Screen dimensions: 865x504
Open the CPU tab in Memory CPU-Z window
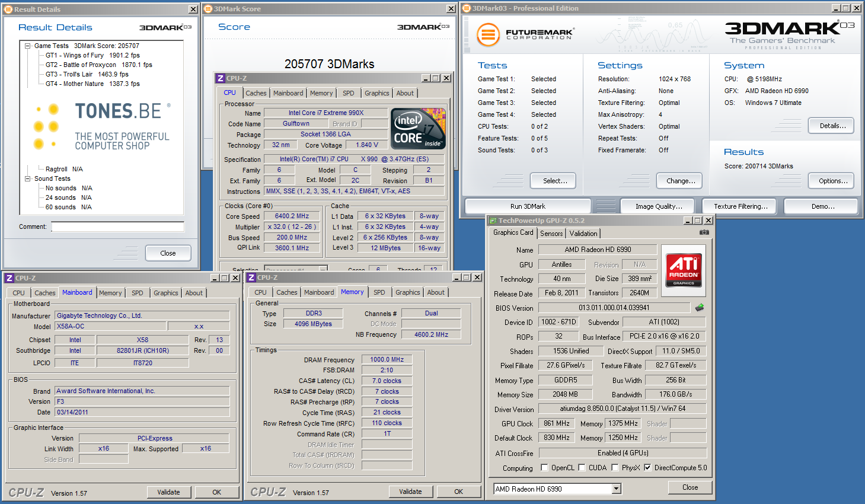click(x=260, y=292)
